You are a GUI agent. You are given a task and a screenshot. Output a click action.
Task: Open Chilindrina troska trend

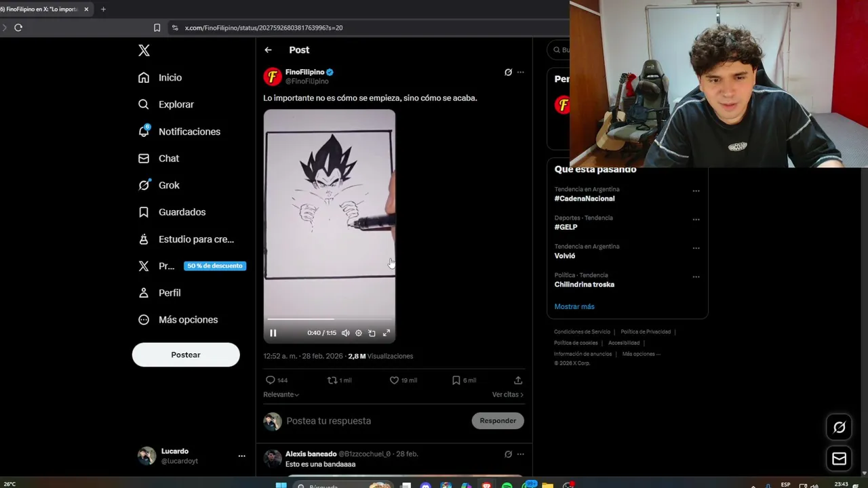coord(584,285)
